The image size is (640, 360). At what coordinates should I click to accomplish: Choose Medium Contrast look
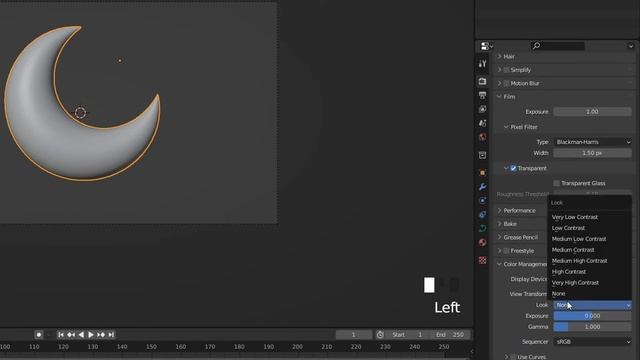589,250
